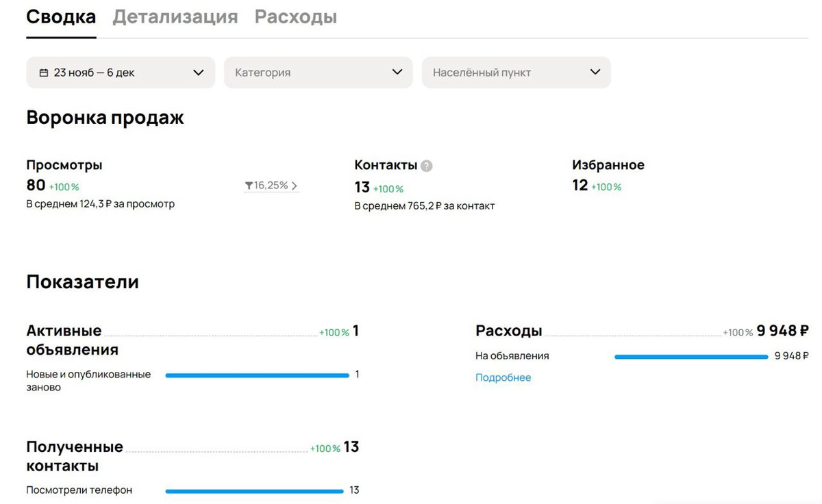Screen dimensions: 822x504
Task: Click the arrow after 16,25% conversion
Action: [295, 186]
